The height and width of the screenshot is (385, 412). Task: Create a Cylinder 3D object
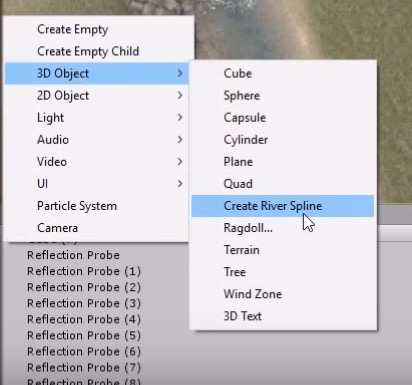coord(283,140)
